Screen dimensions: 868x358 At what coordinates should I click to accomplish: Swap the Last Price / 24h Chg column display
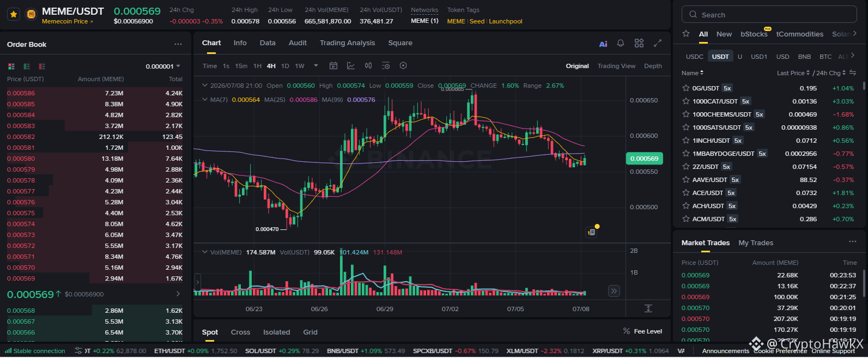click(853, 73)
